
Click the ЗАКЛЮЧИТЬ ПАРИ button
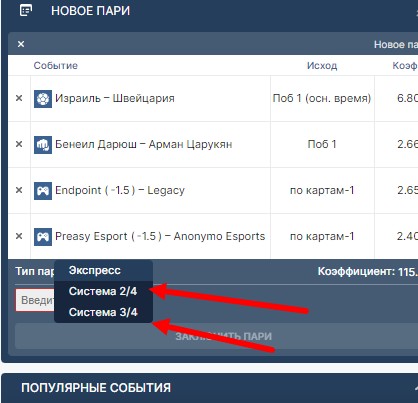[x=216, y=336]
